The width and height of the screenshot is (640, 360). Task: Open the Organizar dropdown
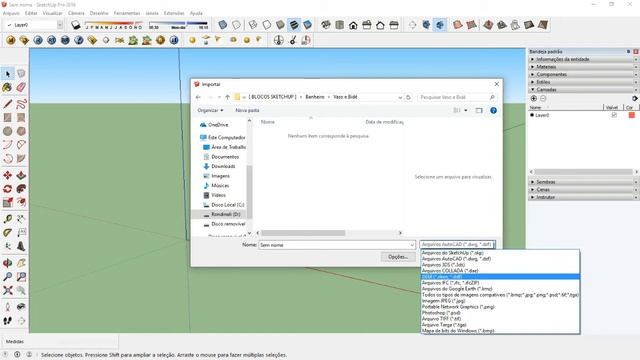click(210, 110)
